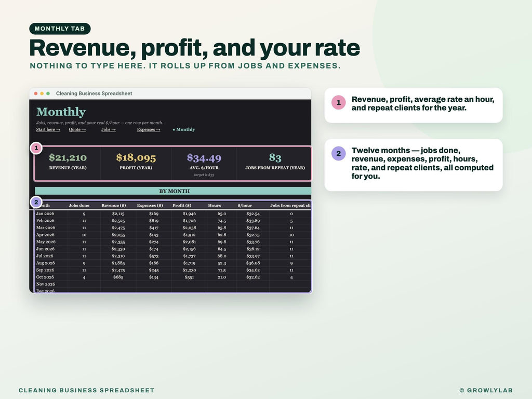The image size is (532, 399).
Task: Select the 'Oct 2026' row label
Action: [x=45, y=277]
